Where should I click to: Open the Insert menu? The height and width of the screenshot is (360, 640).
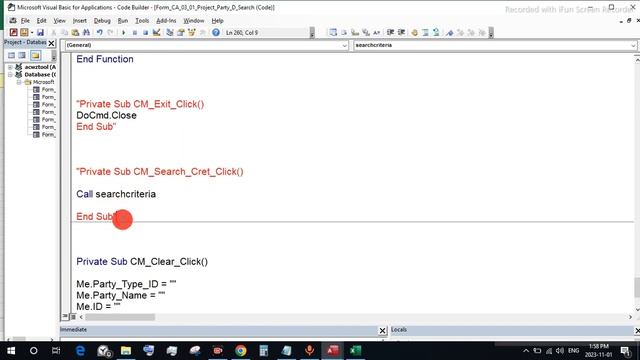[x=80, y=20]
